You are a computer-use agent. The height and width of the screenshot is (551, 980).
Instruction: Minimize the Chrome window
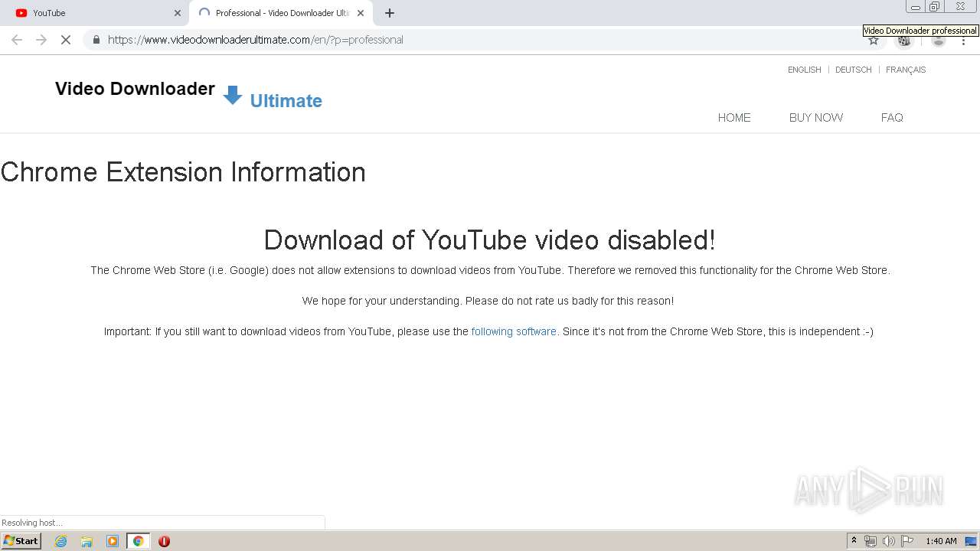click(x=916, y=7)
